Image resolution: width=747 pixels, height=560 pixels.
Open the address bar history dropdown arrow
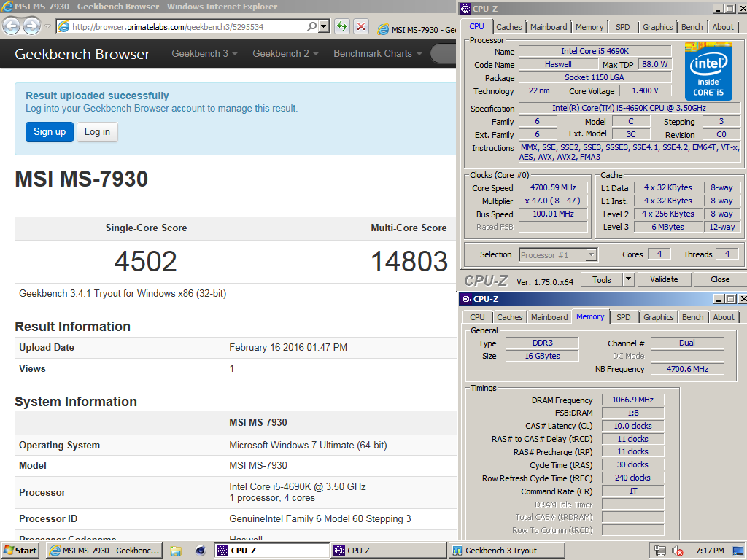(324, 27)
